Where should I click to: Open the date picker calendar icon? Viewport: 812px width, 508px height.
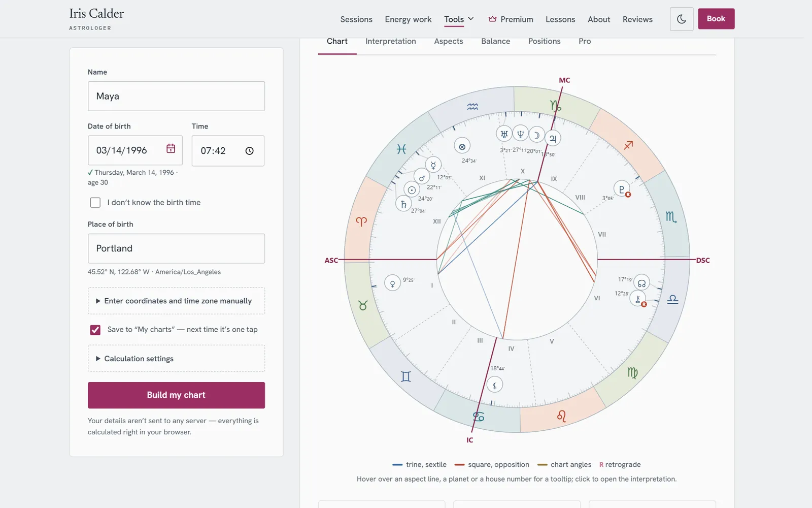click(x=171, y=148)
